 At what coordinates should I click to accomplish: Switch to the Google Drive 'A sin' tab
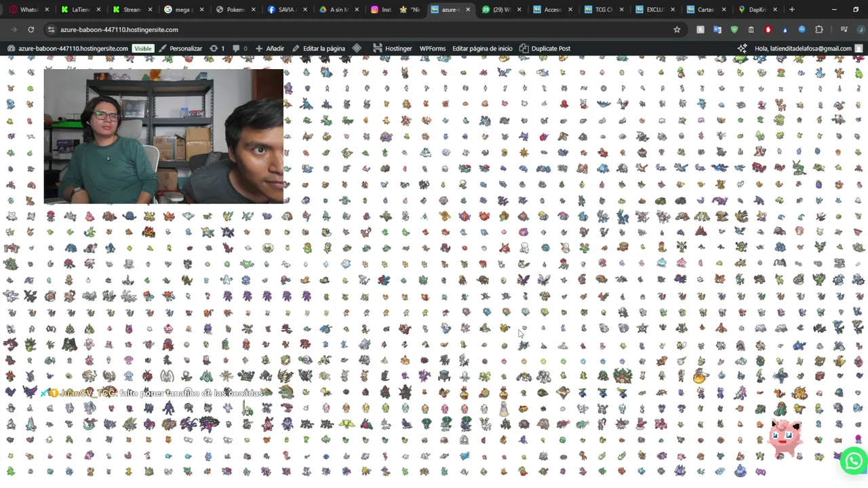339,9
